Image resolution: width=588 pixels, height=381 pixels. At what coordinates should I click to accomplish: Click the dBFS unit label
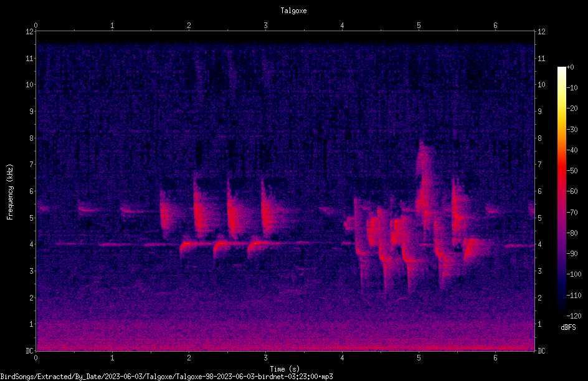point(568,327)
